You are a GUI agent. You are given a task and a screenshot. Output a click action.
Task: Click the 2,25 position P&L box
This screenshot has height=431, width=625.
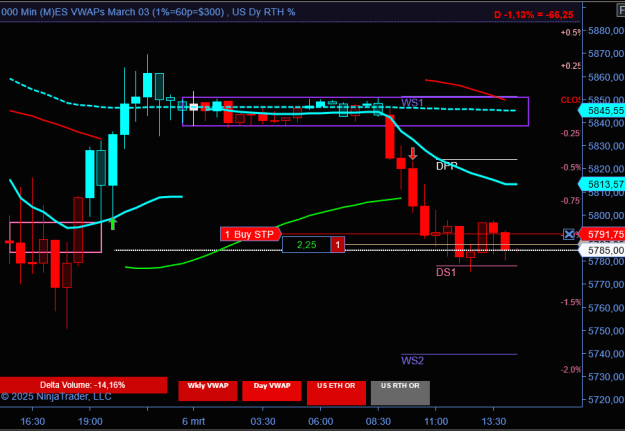[x=306, y=244]
